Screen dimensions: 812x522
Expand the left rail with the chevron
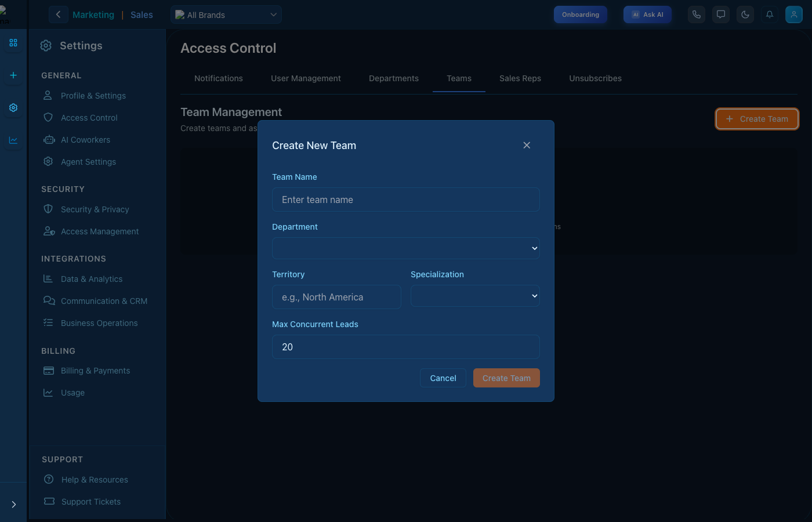[x=13, y=505]
